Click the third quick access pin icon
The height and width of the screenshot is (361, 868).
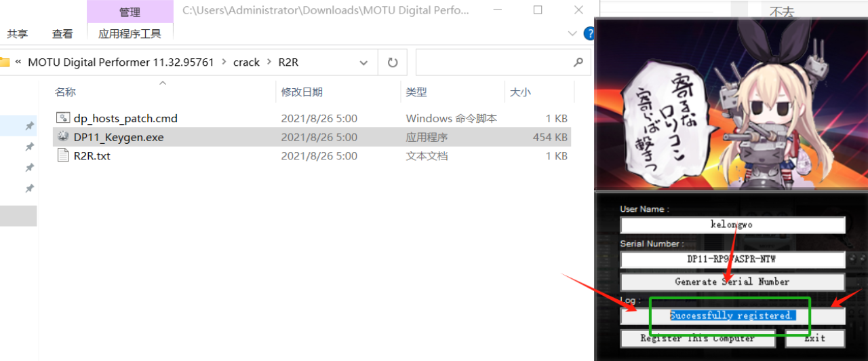tap(29, 167)
